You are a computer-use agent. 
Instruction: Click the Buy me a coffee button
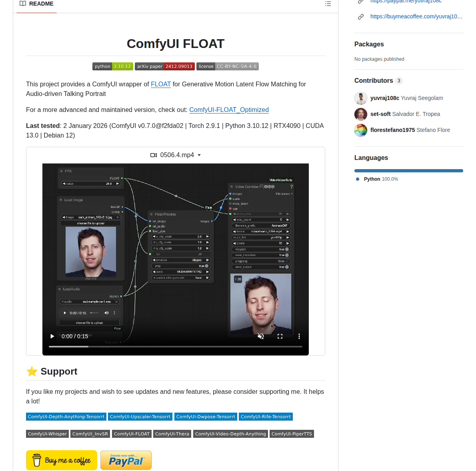[61, 460]
